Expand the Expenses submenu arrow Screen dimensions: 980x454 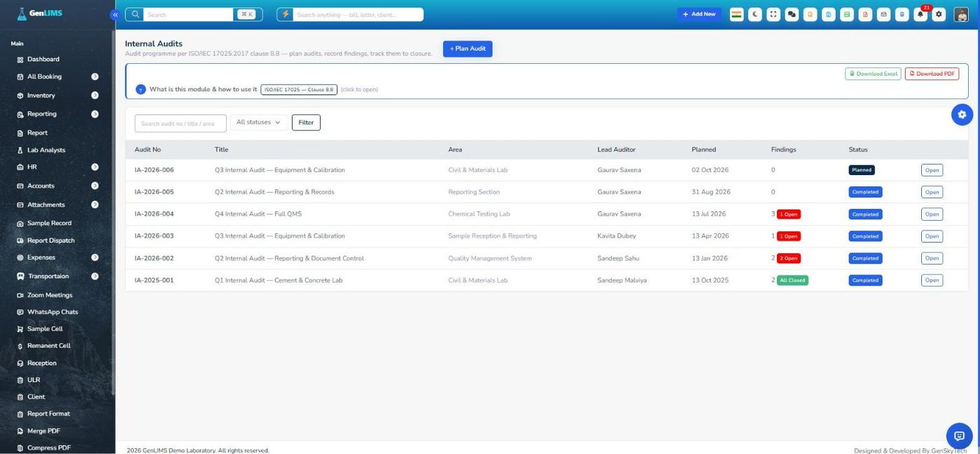click(x=94, y=257)
